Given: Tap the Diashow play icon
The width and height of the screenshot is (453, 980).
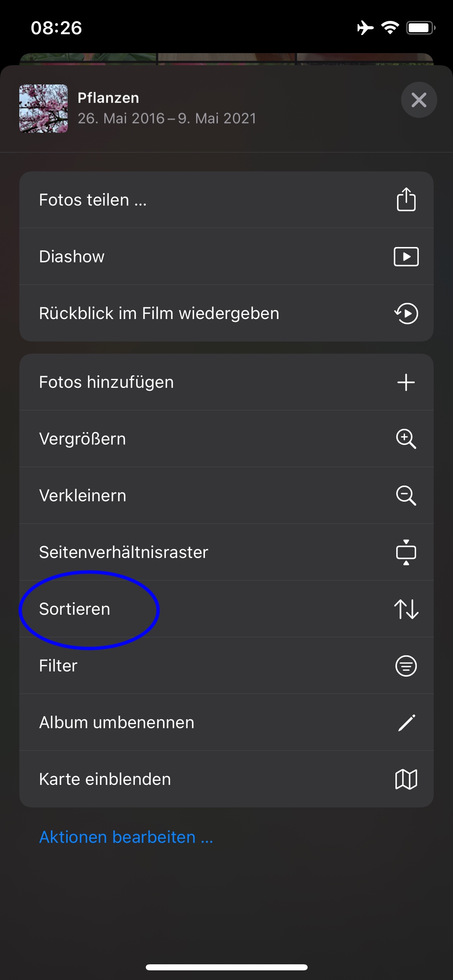Looking at the screenshot, I should pyautogui.click(x=406, y=257).
